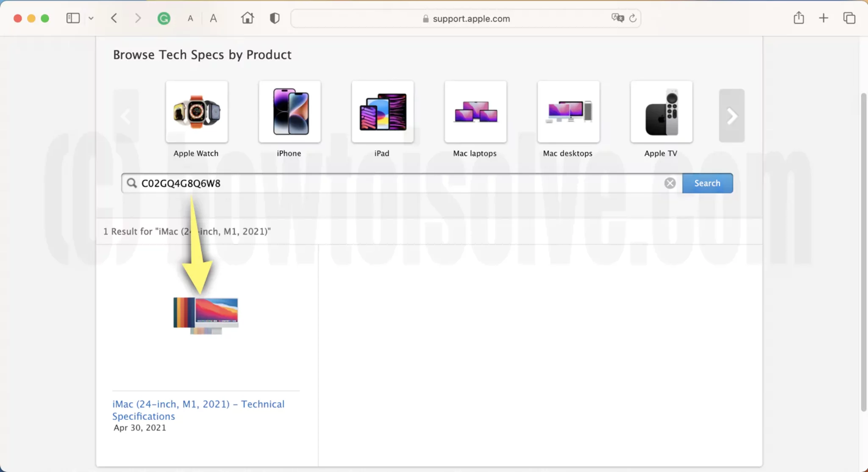
Task: Select the Apple Watch product thumbnail
Action: [x=197, y=112]
